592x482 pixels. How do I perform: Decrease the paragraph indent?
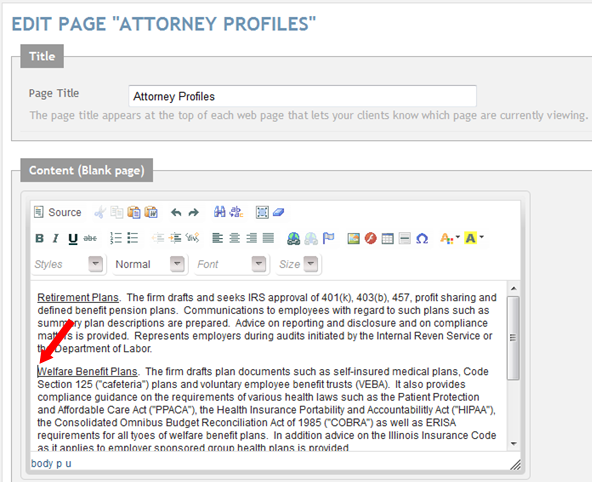[x=158, y=238]
